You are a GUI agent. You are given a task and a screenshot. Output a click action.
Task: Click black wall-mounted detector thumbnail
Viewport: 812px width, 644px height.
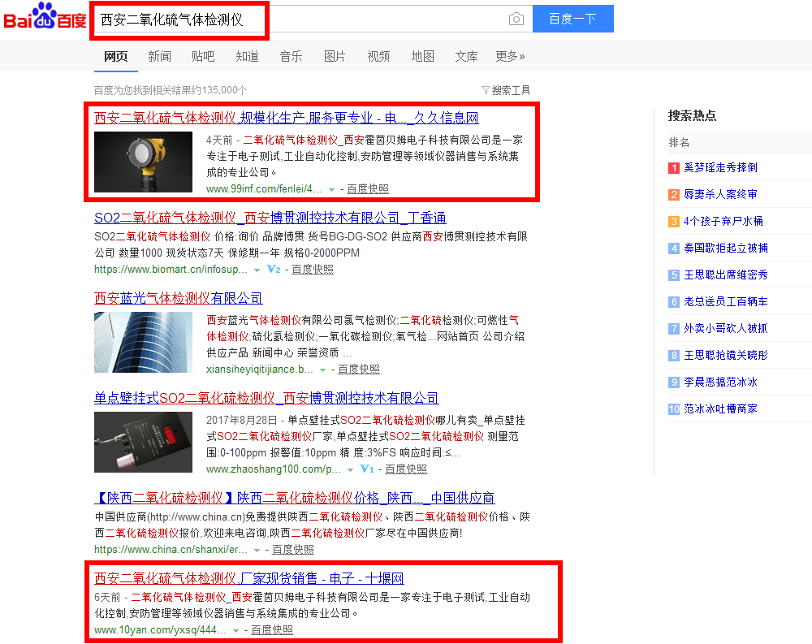143,442
